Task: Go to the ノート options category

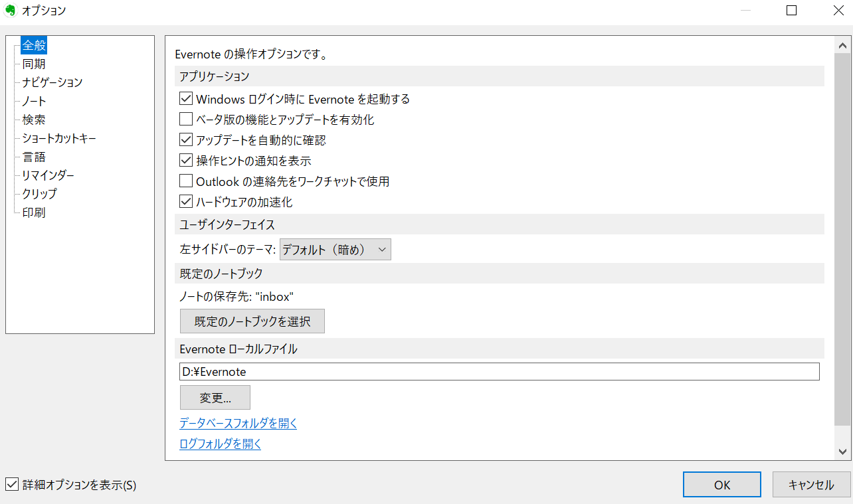Action: click(x=34, y=102)
